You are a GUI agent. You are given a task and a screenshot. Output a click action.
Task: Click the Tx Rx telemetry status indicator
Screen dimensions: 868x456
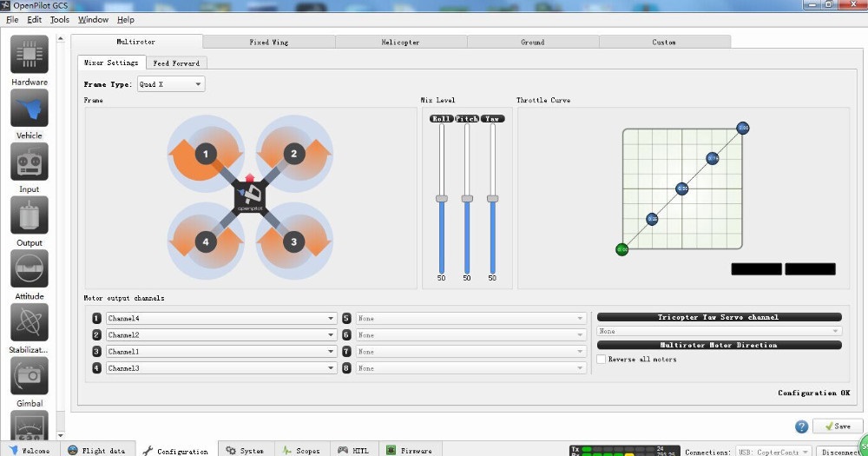624,451
